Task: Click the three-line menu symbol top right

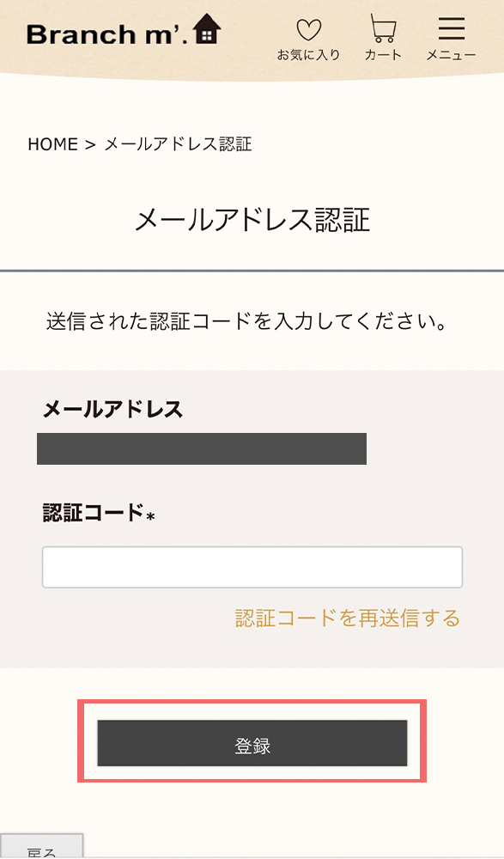Action: tap(451, 27)
